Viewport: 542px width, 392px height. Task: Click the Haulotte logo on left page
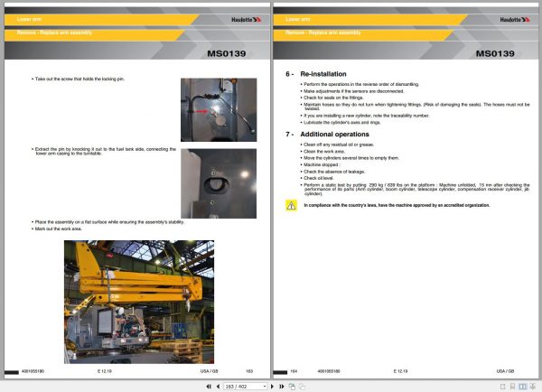click(x=246, y=20)
